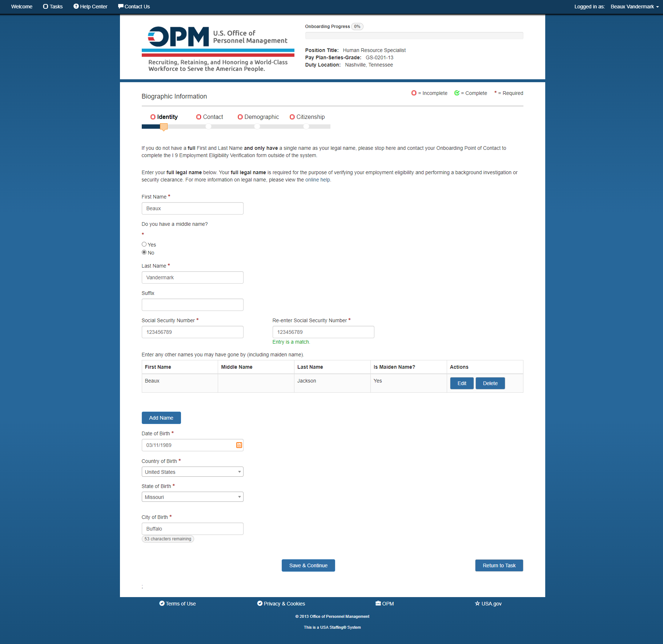Click the Date of Birth input field
The image size is (663, 644).
[x=192, y=445]
